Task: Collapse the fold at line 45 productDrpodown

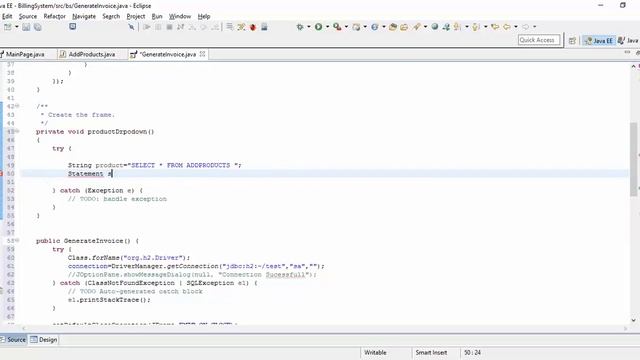Action: point(17,131)
